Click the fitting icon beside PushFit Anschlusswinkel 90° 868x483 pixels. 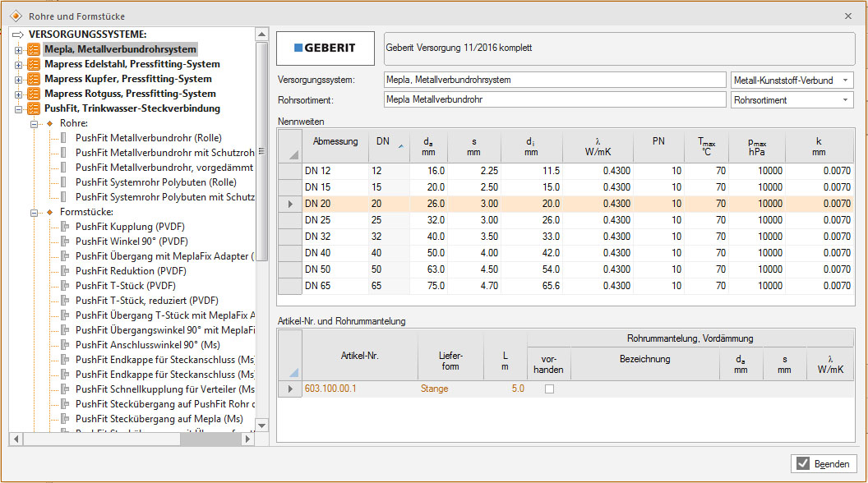click(x=65, y=345)
